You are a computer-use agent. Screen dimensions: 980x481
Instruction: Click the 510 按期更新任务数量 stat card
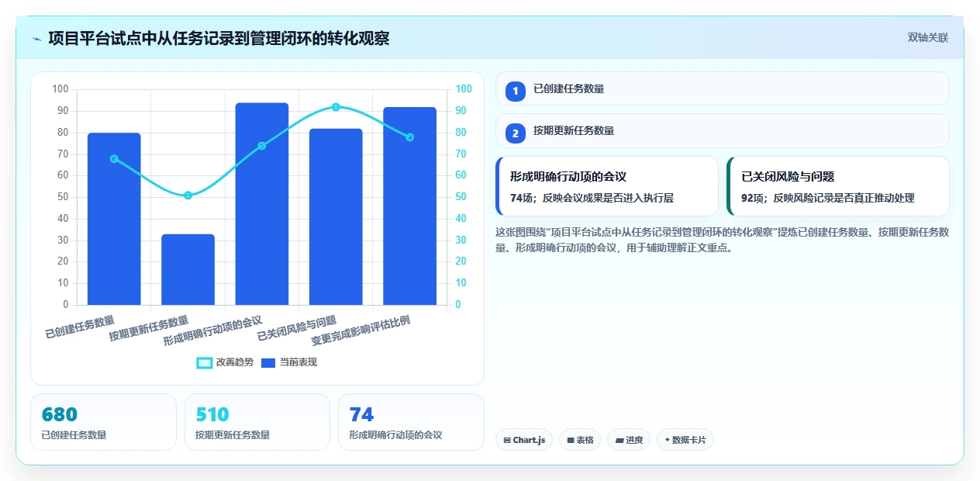point(257,422)
